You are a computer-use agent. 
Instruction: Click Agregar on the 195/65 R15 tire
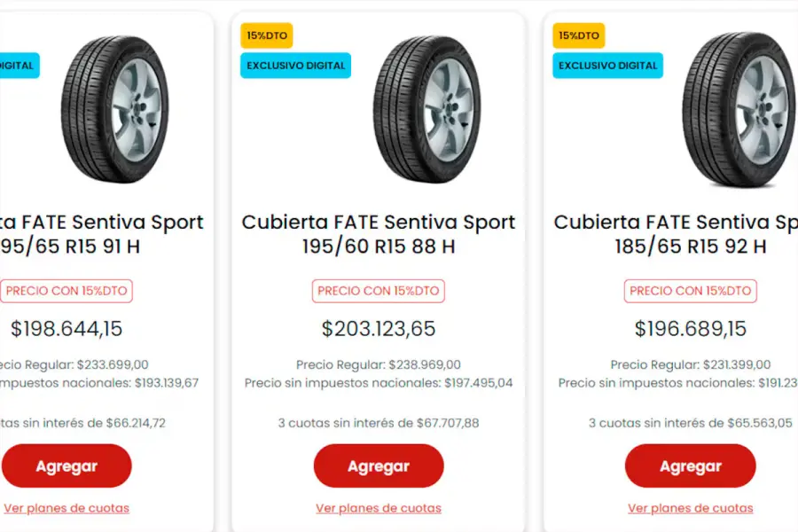[x=66, y=465]
